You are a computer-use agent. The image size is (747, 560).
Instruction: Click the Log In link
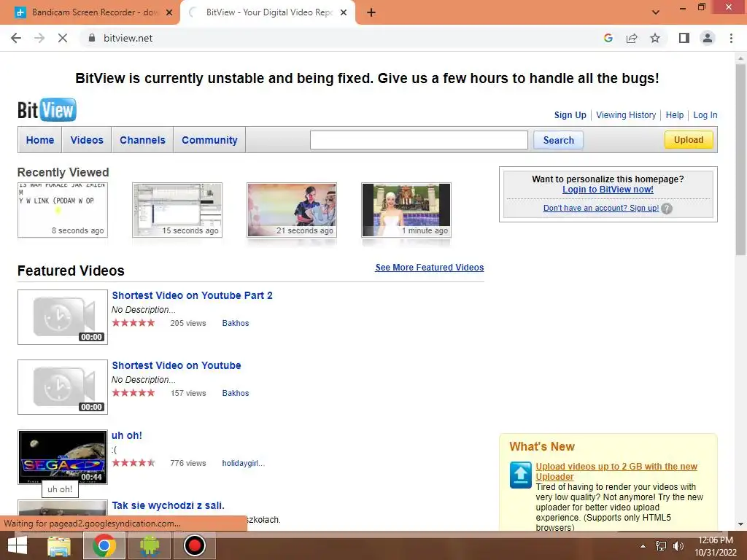(705, 114)
